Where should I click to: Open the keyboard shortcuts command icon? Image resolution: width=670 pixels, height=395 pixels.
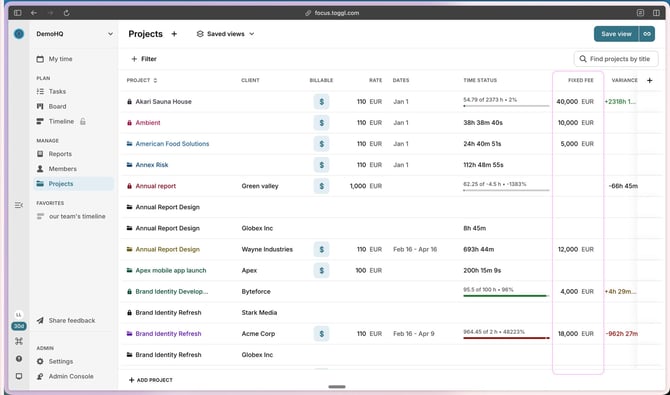pyautogui.click(x=19, y=341)
